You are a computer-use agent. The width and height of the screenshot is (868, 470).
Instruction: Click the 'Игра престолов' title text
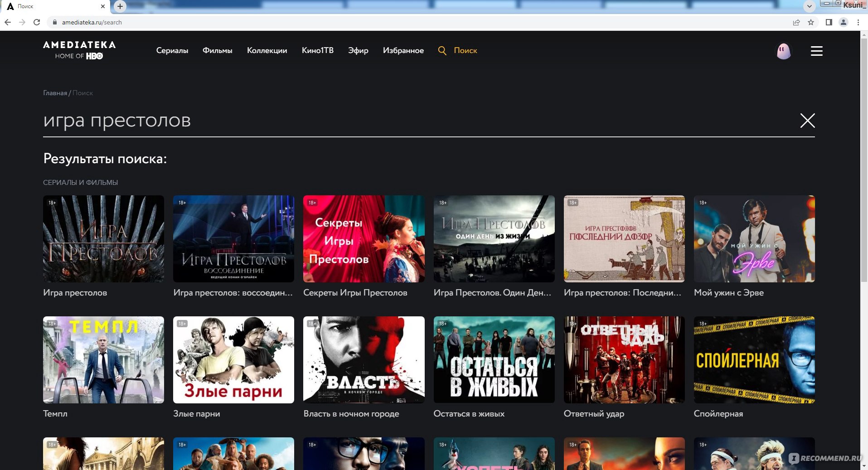coord(75,293)
